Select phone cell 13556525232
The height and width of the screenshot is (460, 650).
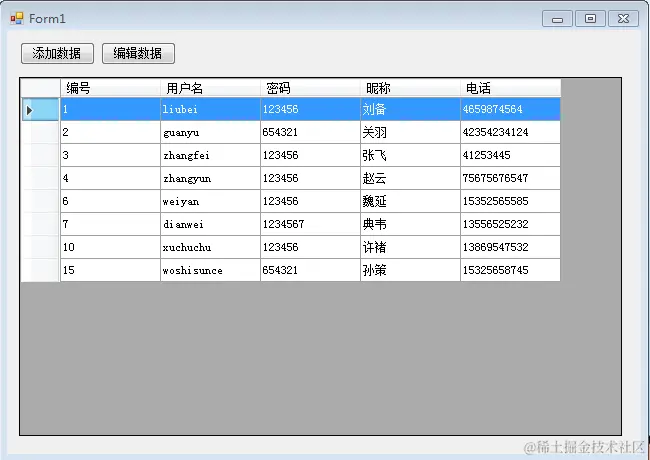510,225
